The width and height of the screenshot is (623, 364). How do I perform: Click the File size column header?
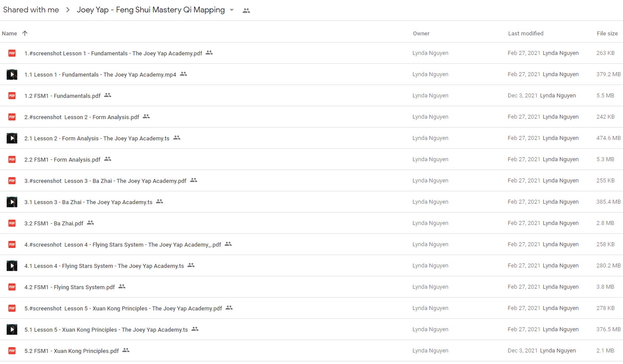coord(607,33)
